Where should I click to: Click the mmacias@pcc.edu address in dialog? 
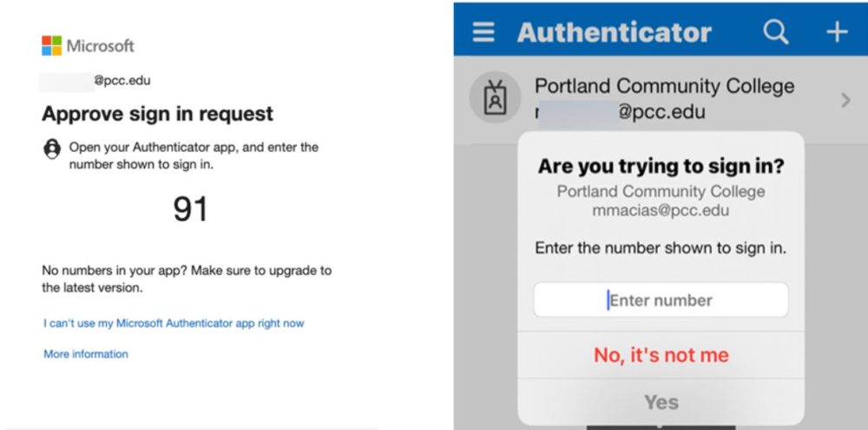661,210
